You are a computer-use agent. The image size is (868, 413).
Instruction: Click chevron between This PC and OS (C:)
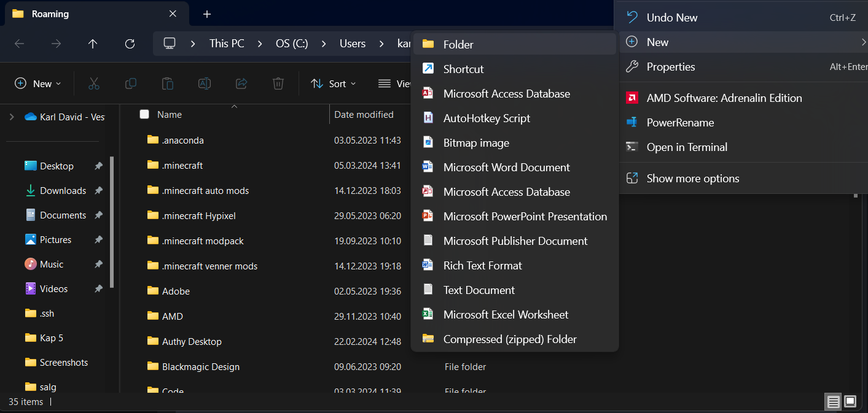tap(260, 44)
